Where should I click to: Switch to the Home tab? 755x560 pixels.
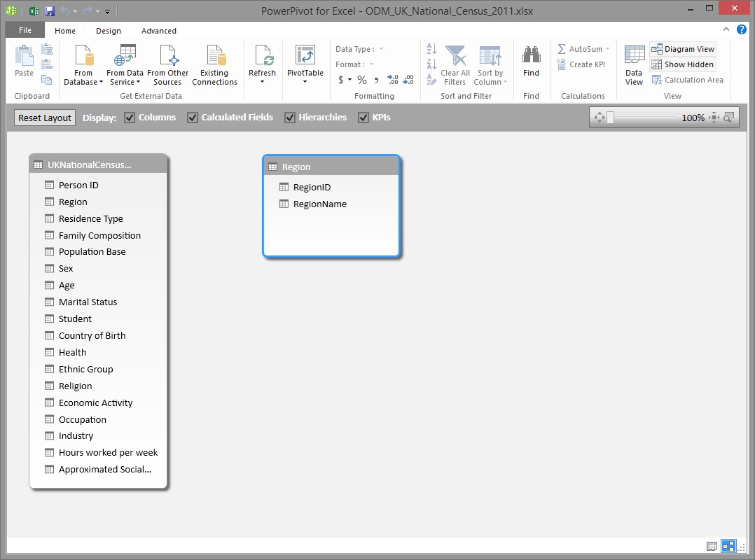(65, 31)
